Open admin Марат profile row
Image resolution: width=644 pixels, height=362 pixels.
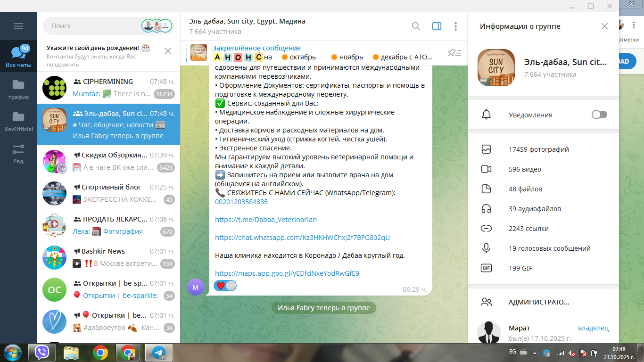pyautogui.click(x=543, y=333)
